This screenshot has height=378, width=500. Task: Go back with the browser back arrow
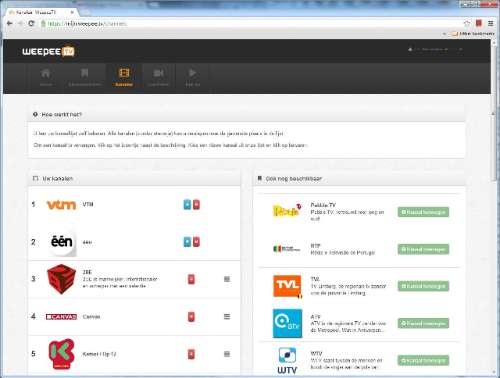9,23
